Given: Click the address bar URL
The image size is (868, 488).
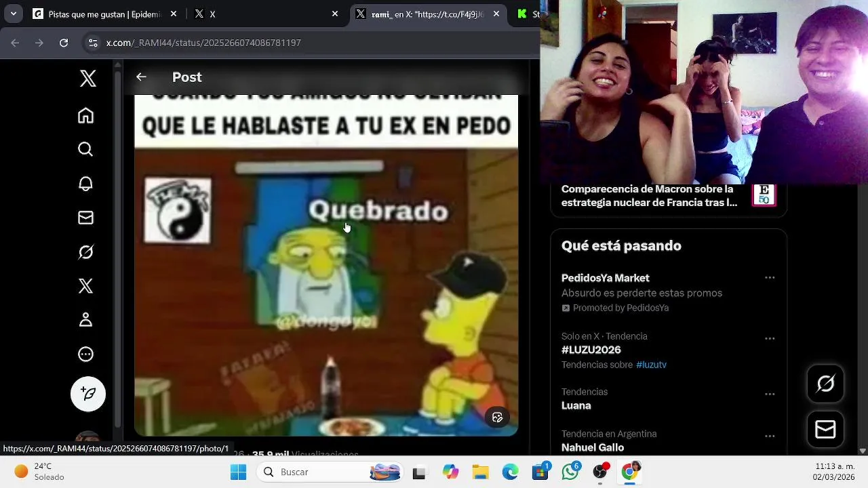Looking at the screenshot, I should 203,43.
